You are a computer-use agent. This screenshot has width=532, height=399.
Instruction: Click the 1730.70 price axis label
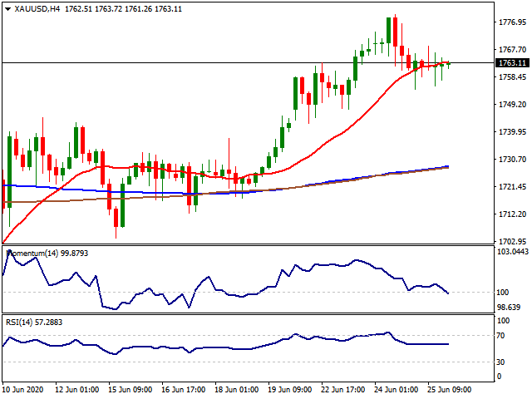click(512, 160)
